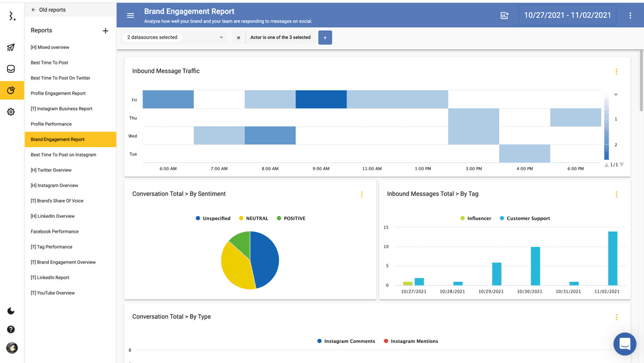644x363 pixels.
Task: Open the Inbox icon in left sidebar
Action: click(x=11, y=69)
